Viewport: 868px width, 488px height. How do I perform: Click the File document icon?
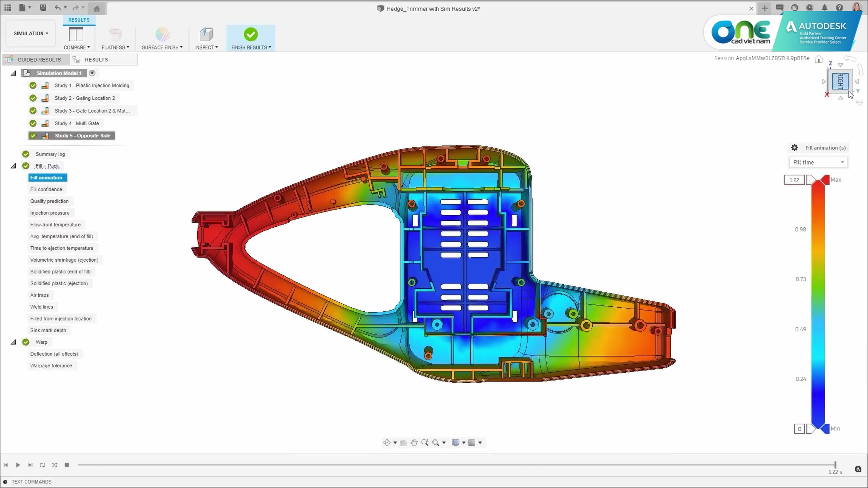[22, 7]
